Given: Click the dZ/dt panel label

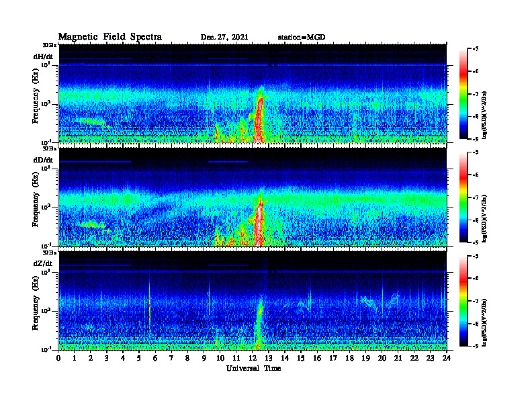Looking at the screenshot, I should click(x=43, y=263).
